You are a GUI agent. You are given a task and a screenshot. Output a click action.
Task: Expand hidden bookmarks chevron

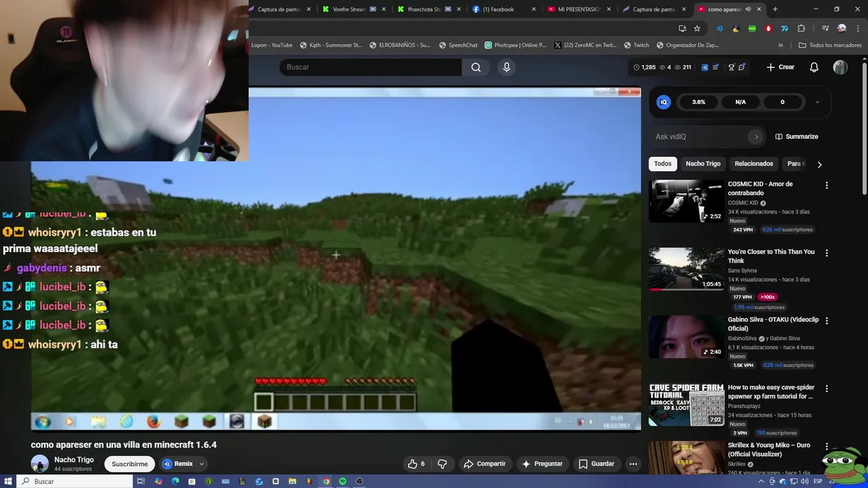[x=781, y=45]
